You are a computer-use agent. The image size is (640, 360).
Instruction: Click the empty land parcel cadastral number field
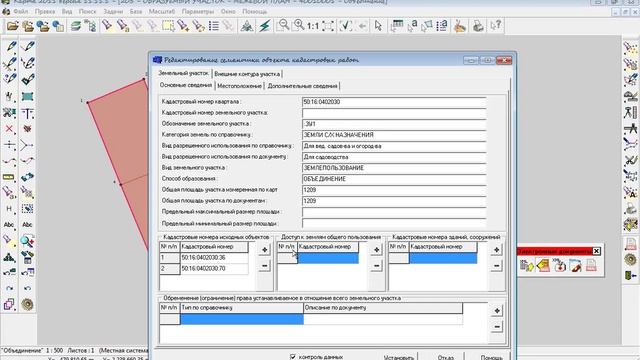[394, 113]
